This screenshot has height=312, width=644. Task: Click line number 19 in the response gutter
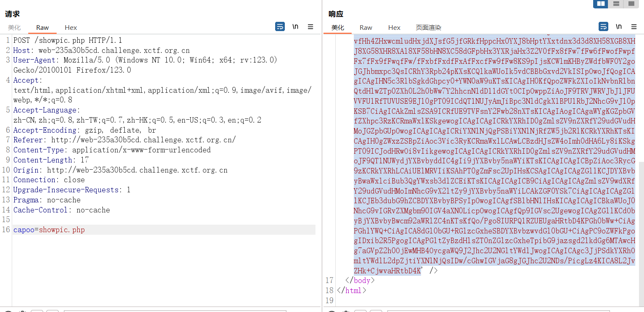pyautogui.click(x=329, y=300)
